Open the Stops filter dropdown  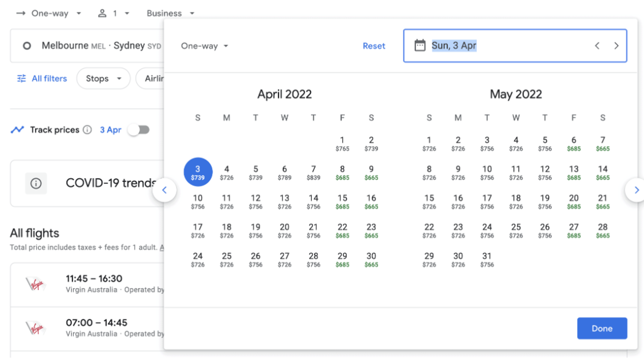coord(103,78)
